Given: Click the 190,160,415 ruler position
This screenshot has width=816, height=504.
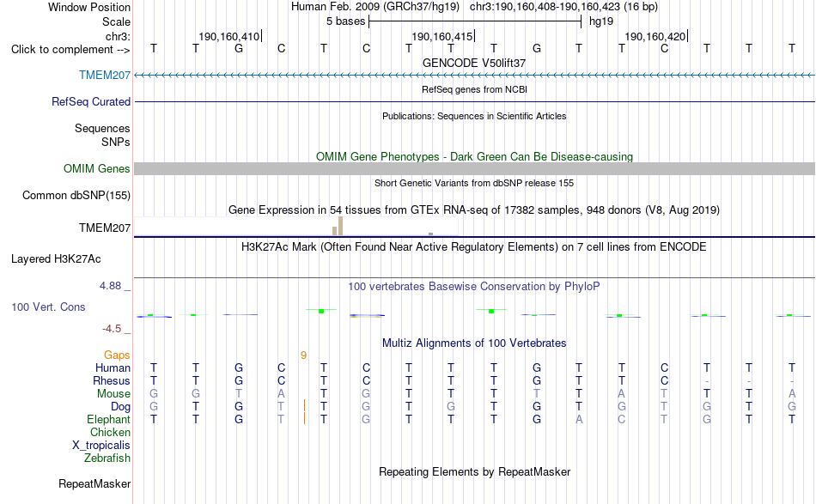Looking at the screenshot, I should pyautogui.click(x=442, y=36).
